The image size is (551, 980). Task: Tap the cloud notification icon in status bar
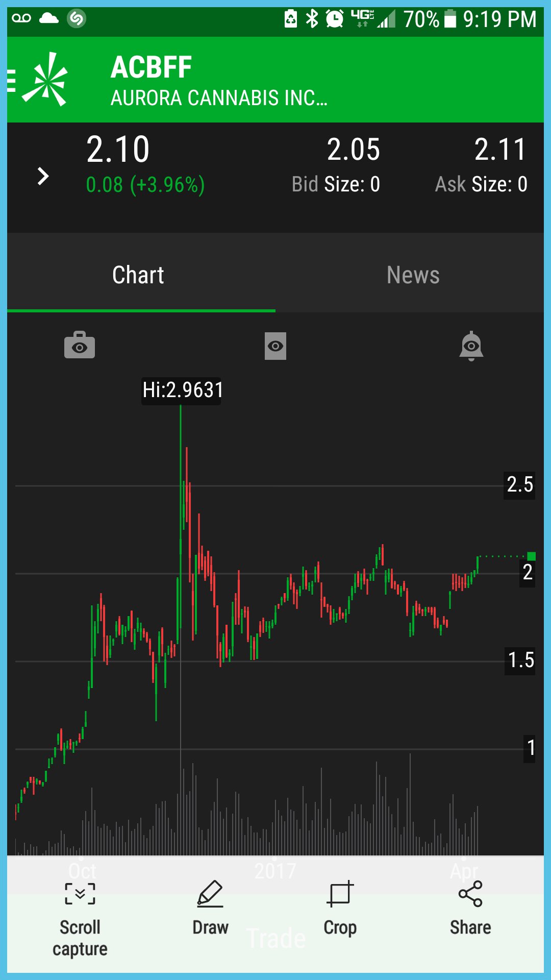coord(49,18)
